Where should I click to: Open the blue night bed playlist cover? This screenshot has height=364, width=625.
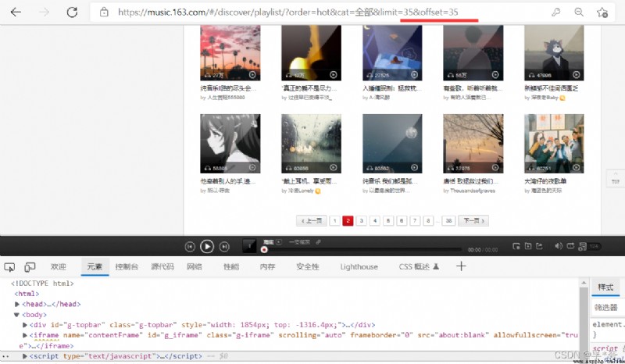pyautogui.click(x=392, y=52)
